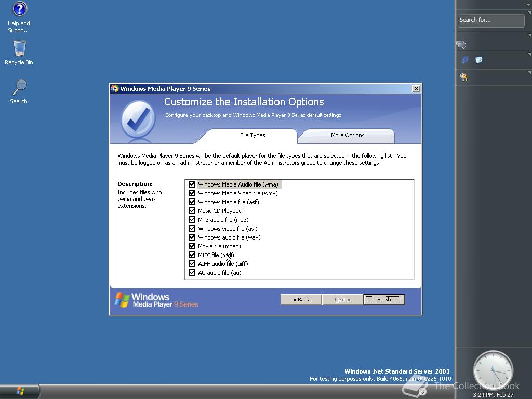
Task: Toggle AIFF audio file (aiff) checkbox
Action: pyautogui.click(x=192, y=263)
